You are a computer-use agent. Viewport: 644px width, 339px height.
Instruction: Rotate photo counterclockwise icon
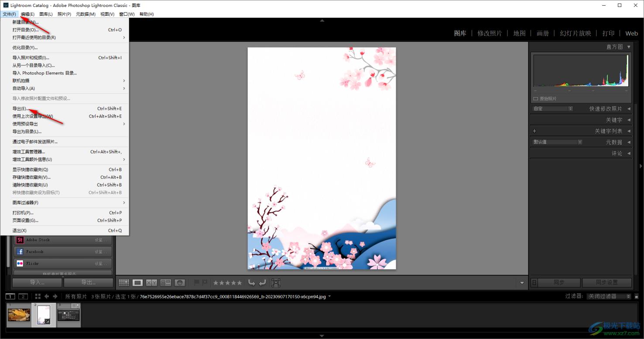(252, 282)
